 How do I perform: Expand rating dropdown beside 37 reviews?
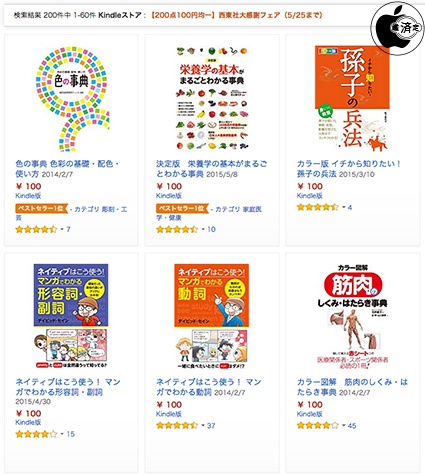tap(203, 426)
